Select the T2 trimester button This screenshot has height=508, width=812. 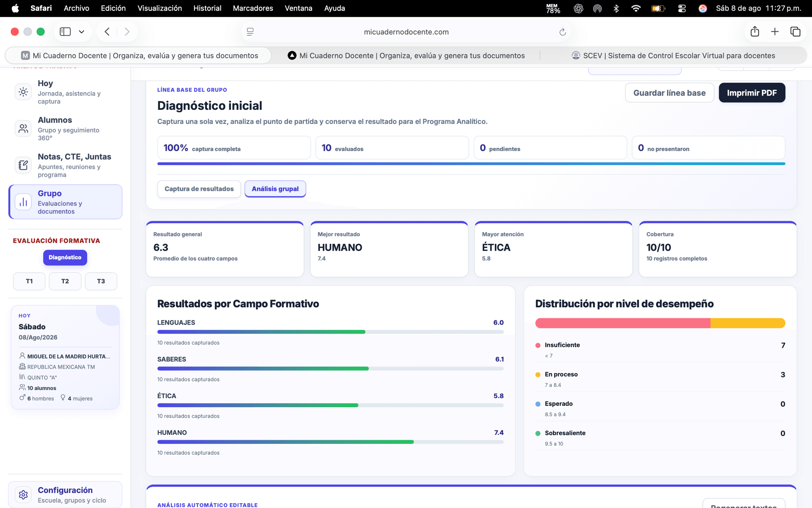[x=65, y=281]
